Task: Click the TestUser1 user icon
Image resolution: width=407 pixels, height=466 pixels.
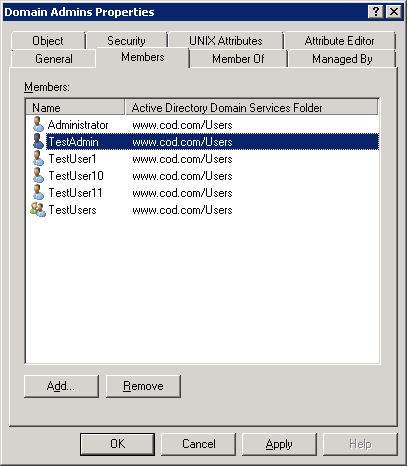Action: (38, 159)
